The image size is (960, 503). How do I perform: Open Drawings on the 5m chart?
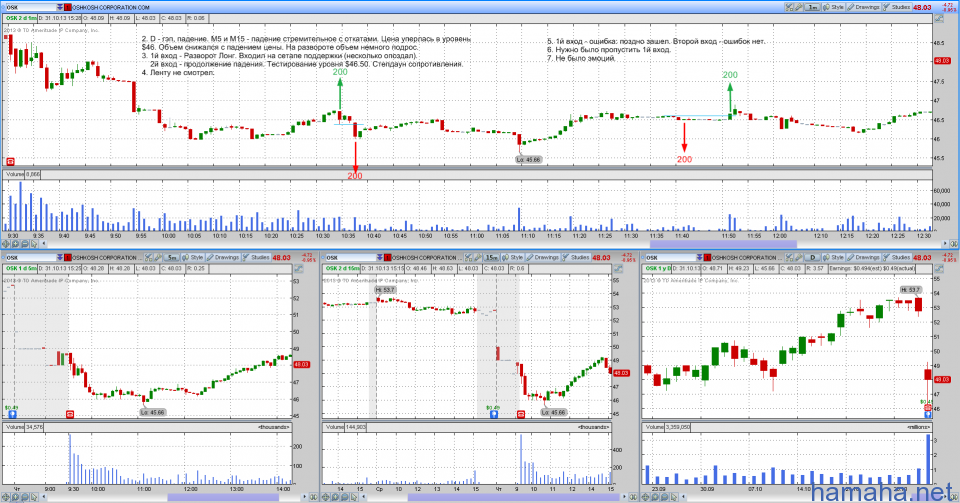(222, 258)
